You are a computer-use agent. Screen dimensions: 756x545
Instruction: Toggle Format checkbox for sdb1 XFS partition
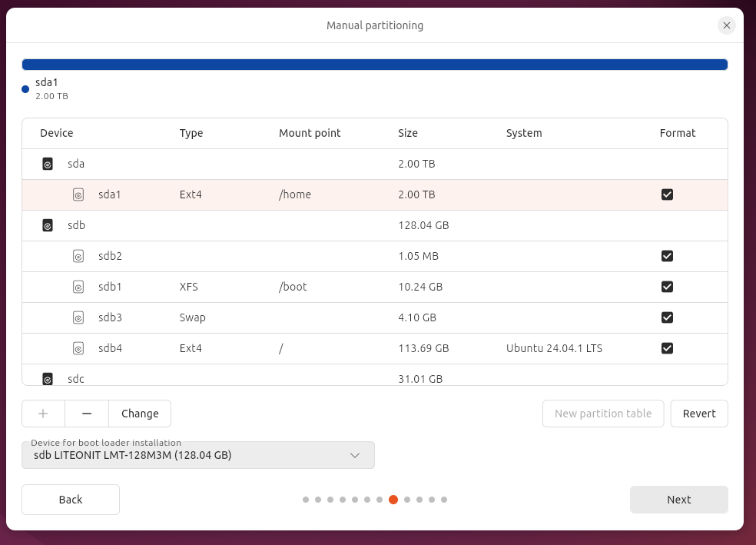point(667,287)
